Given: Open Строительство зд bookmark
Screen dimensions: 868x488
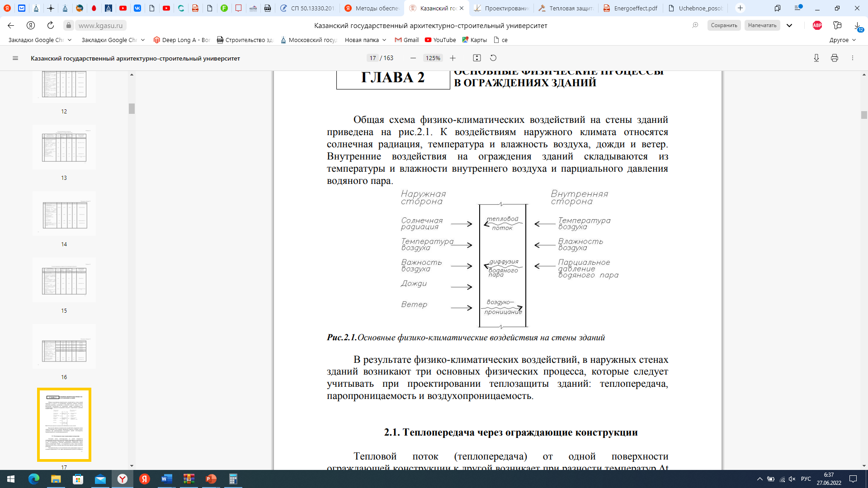Looking at the screenshot, I should (x=245, y=40).
